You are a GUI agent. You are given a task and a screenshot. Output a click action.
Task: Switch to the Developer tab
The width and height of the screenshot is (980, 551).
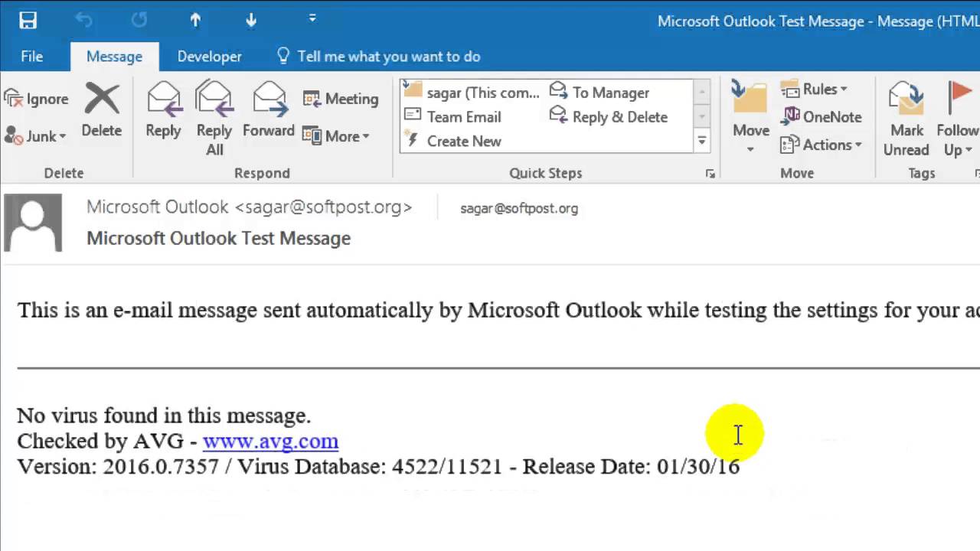[x=209, y=57]
